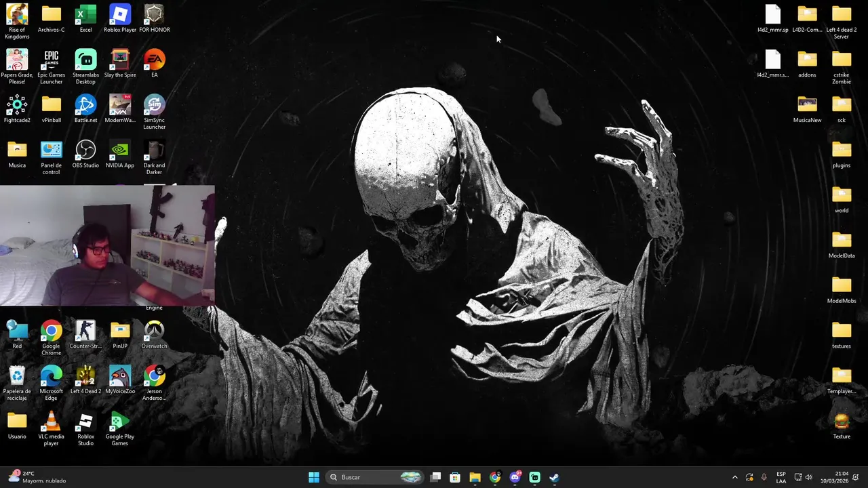Open Left 4 dead 2 Server folder
Screen dimensions: 868x488
point(842,21)
